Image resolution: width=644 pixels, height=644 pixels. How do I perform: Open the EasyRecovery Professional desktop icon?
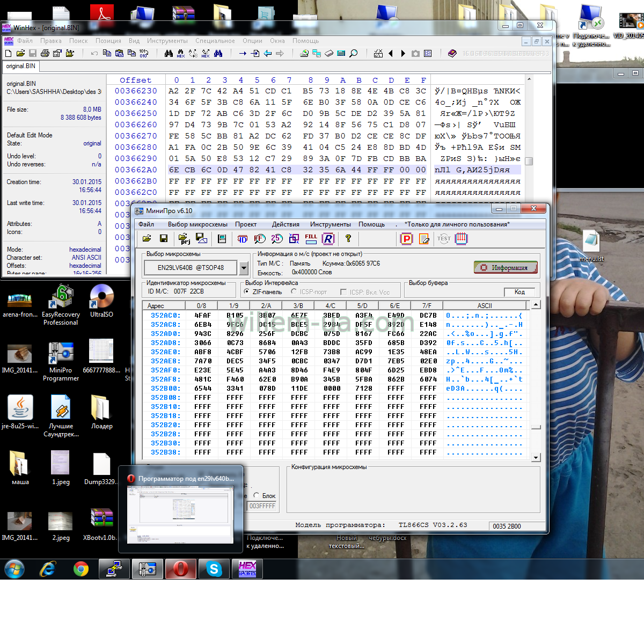[61, 304]
